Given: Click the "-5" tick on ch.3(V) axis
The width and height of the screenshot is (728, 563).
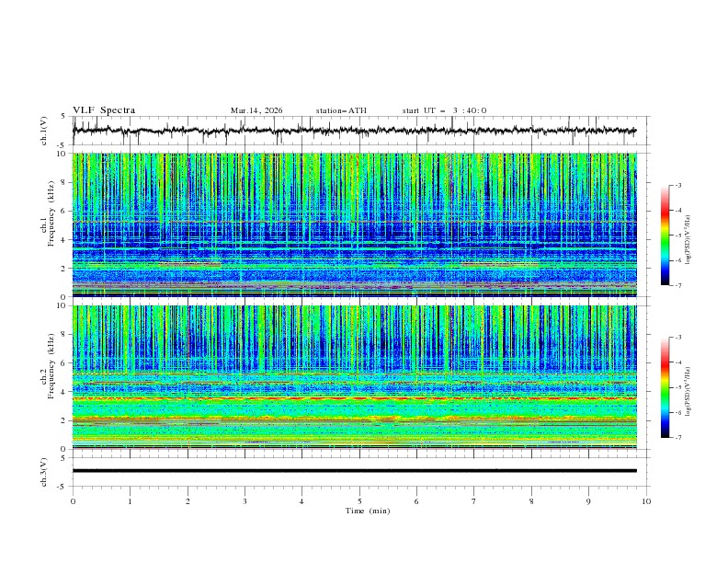Looking at the screenshot, I should (x=63, y=487).
